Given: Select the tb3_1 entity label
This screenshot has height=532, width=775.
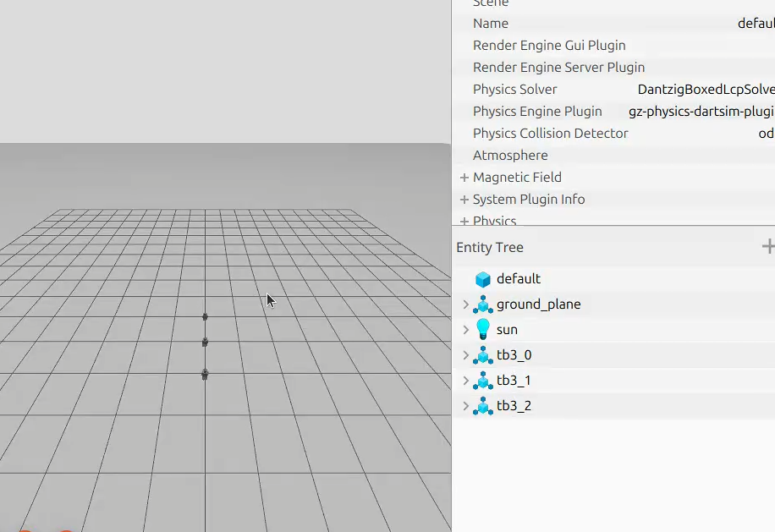Looking at the screenshot, I should click(514, 381).
